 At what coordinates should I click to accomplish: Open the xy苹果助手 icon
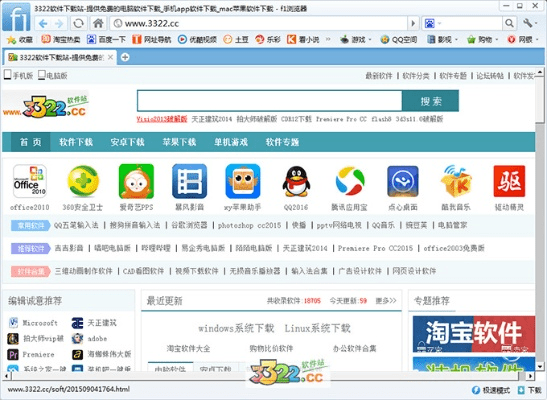tap(243, 181)
